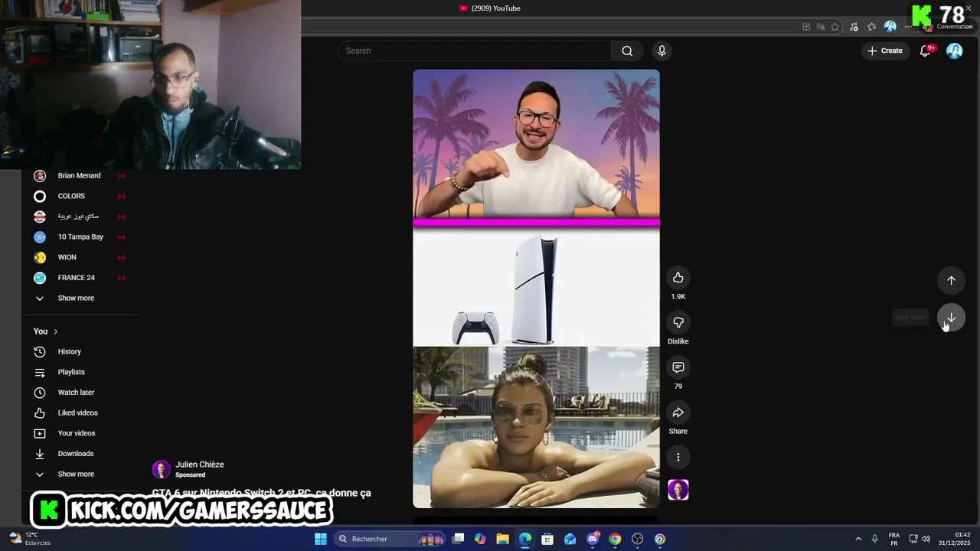Viewport: 980px width, 551px height.
Task: Open Brian Menard subscription channel
Action: 80,175
